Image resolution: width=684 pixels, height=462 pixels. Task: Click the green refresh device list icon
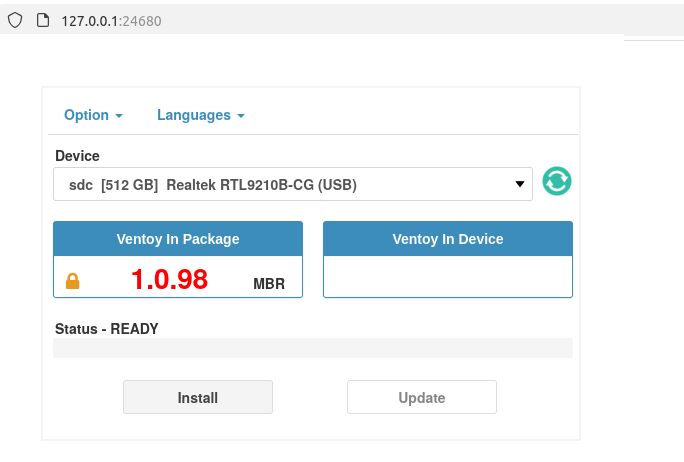(557, 182)
